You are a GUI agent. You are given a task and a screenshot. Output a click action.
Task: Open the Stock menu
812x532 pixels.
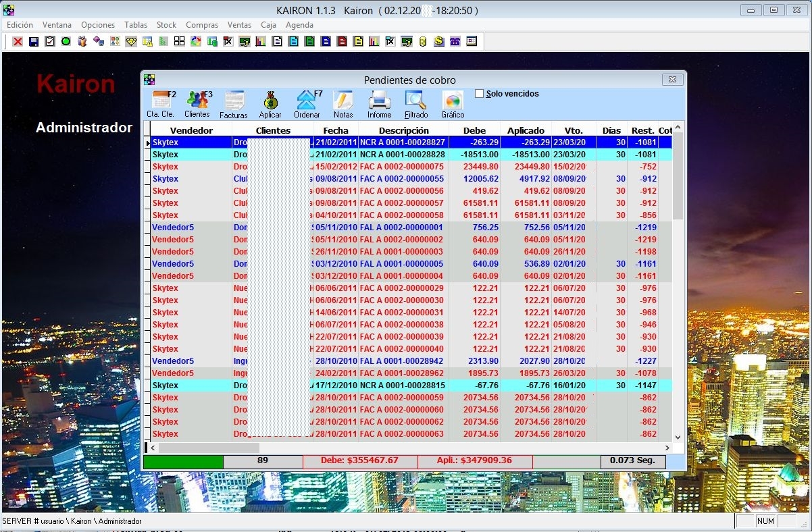pyautogui.click(x=166, y=25)
